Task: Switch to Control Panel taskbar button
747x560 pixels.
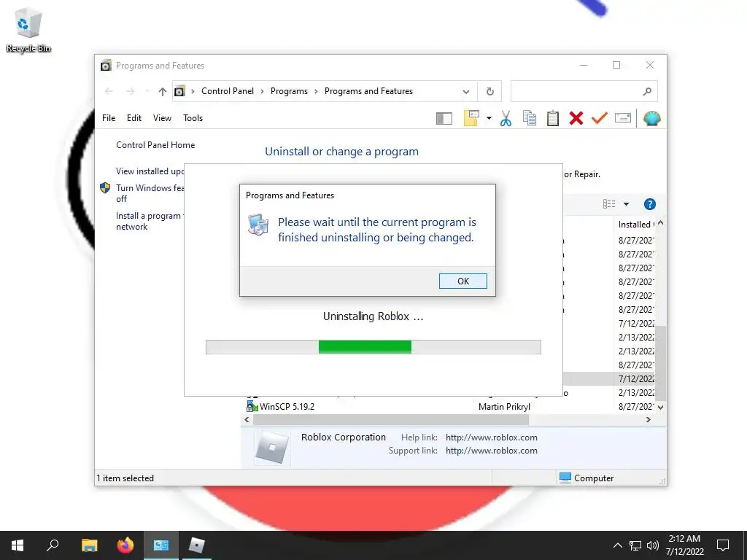Action: click(161, 545)
